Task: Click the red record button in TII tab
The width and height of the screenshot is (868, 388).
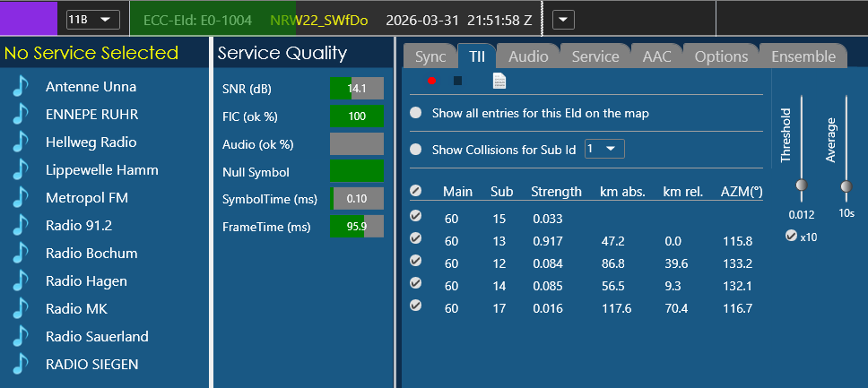Action: pyautogui.click(x=432, y=82)
